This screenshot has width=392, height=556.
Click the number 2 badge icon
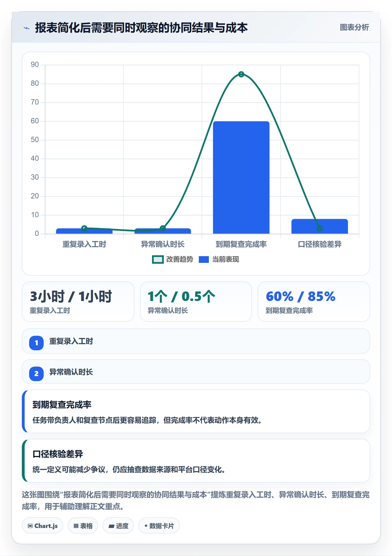click(x=36, y=374)
